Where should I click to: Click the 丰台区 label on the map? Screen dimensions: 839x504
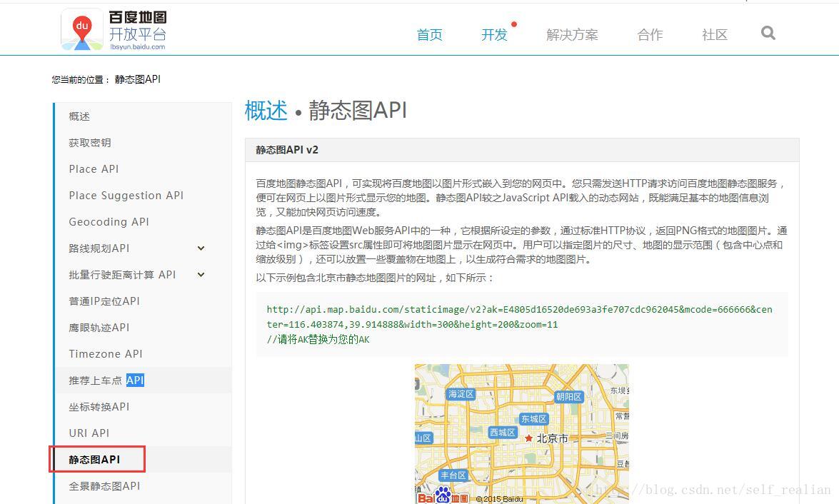453,475
